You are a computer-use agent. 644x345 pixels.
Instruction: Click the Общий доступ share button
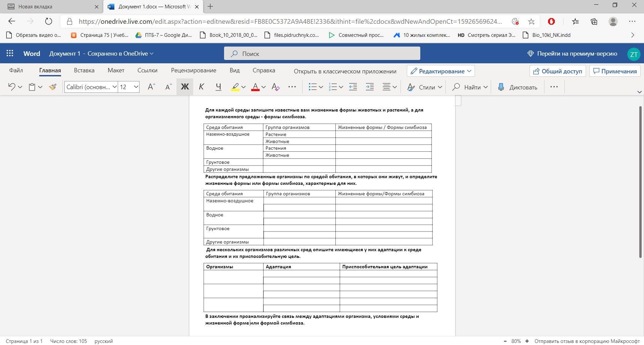(557, 71)
